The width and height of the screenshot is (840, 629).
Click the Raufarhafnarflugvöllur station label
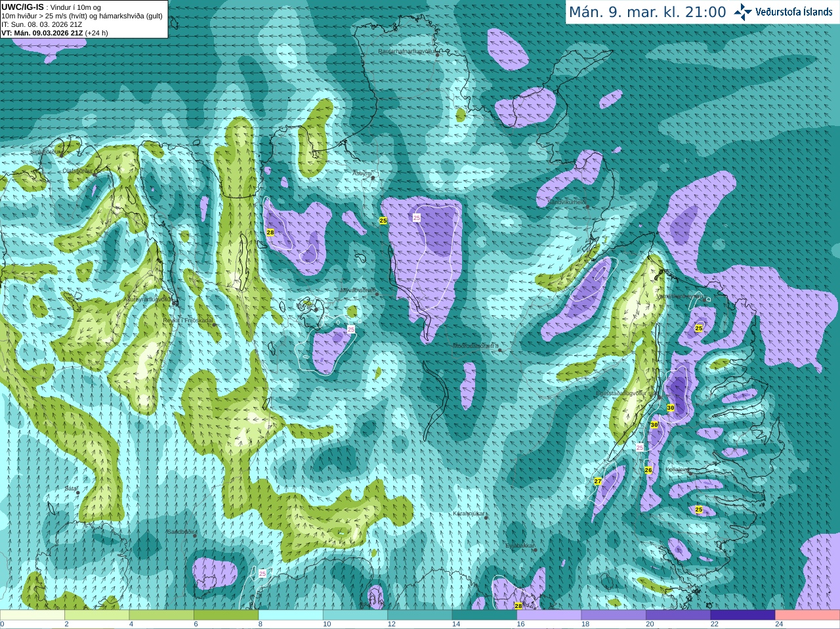tap(407, 51)
